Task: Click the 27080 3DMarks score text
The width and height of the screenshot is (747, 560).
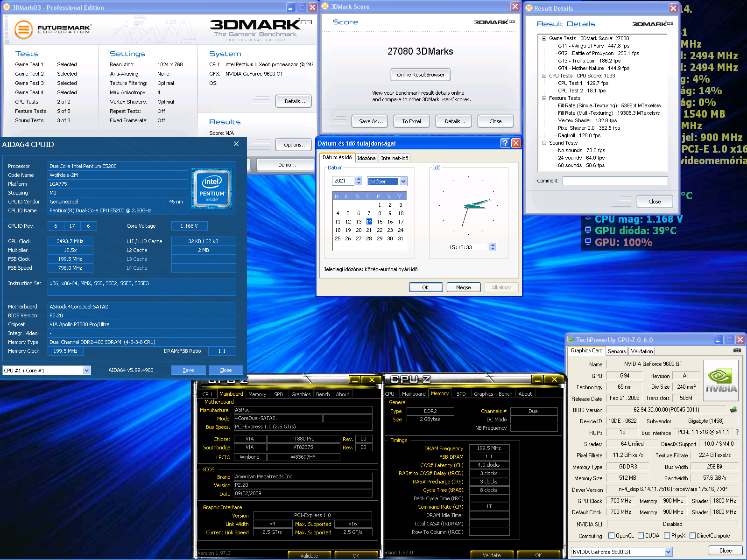Action: pyautogui.click(x=420, y=51)
